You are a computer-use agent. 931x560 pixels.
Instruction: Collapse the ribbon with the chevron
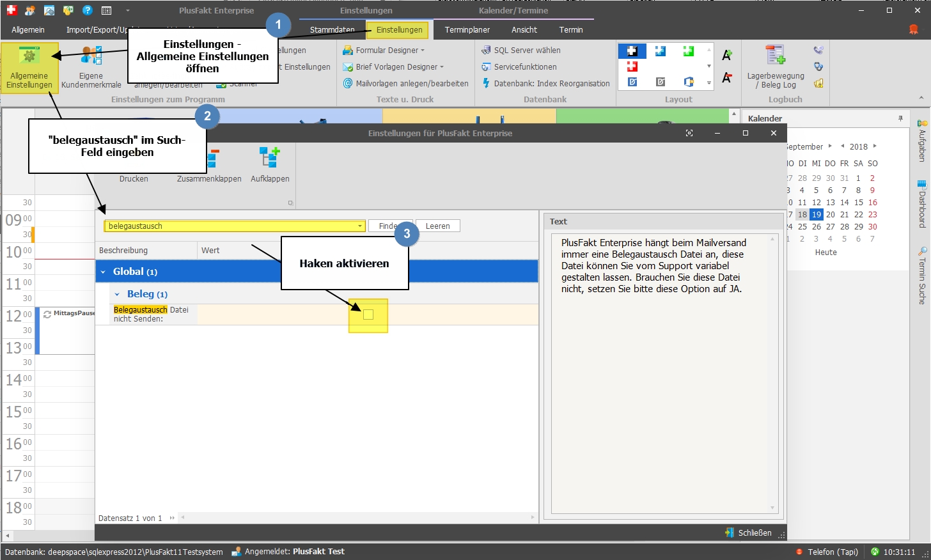[921, 98]
